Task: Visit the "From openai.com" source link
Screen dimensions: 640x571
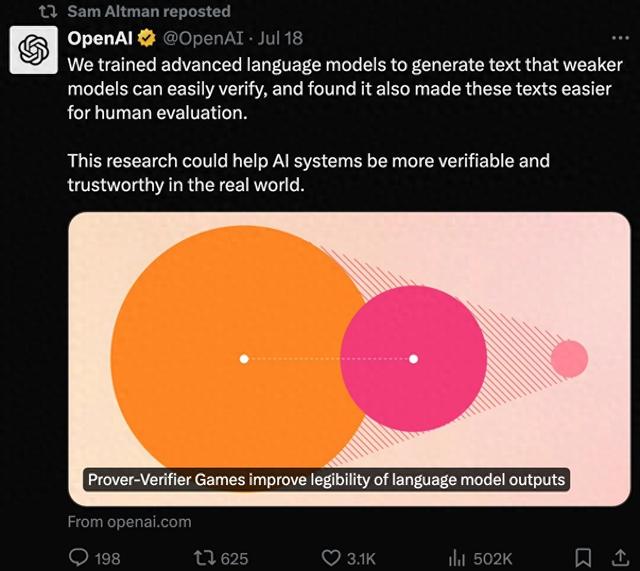Action: 129,521
